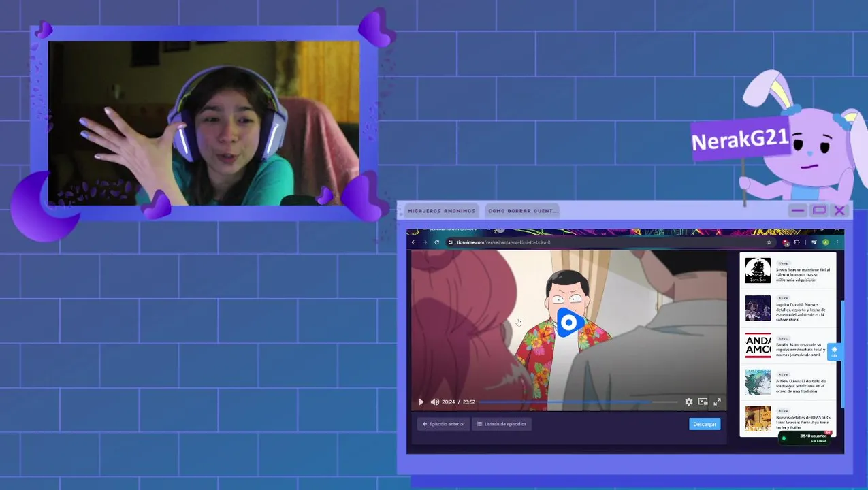
Task: Click the blue Descargar button
Action: [x=705, y=424]
